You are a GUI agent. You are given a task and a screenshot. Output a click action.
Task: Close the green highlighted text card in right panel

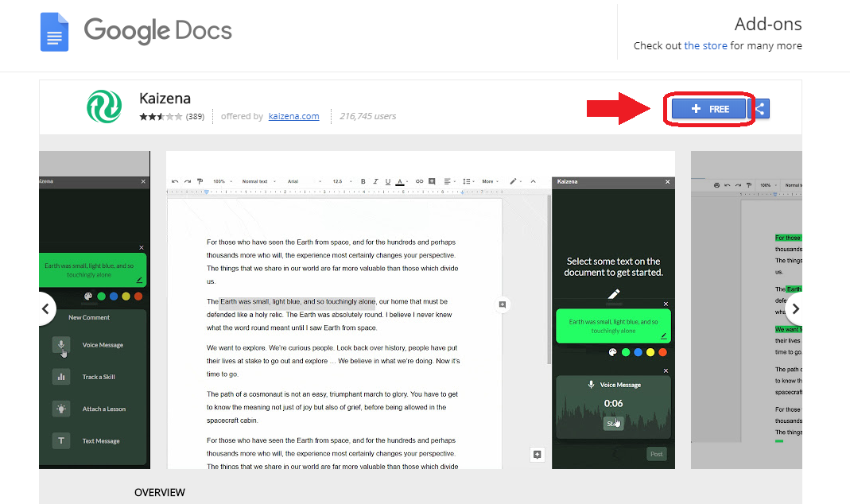(x=666, y=304)
